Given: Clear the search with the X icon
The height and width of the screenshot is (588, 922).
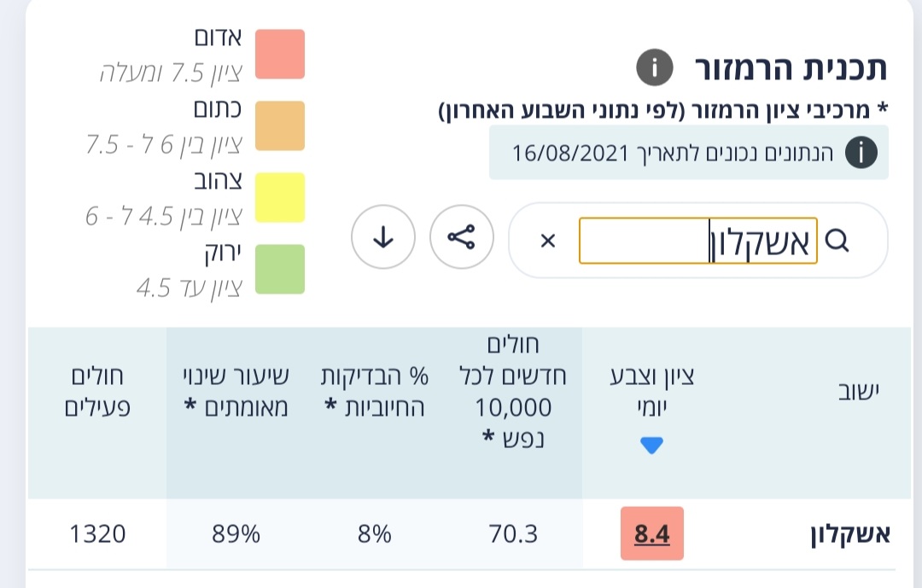Looking at the screenshot, I should 547,241.
